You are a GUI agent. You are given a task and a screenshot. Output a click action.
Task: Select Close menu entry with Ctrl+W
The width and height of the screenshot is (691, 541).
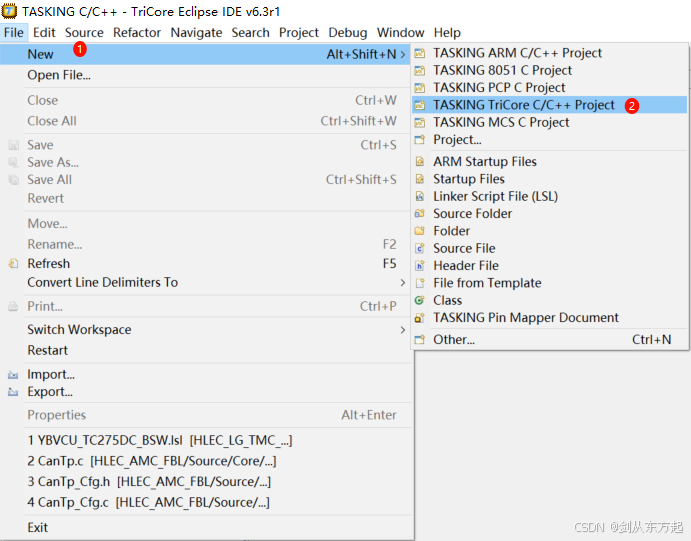[x=206, y=100]
